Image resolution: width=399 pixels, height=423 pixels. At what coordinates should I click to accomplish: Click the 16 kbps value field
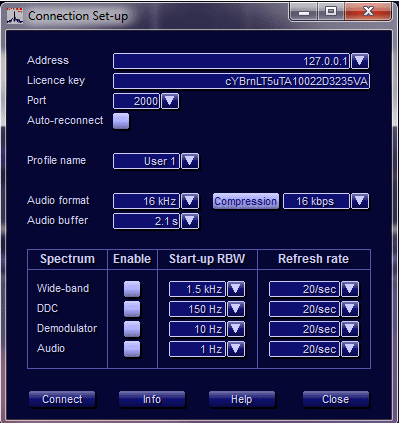[316, 201]
